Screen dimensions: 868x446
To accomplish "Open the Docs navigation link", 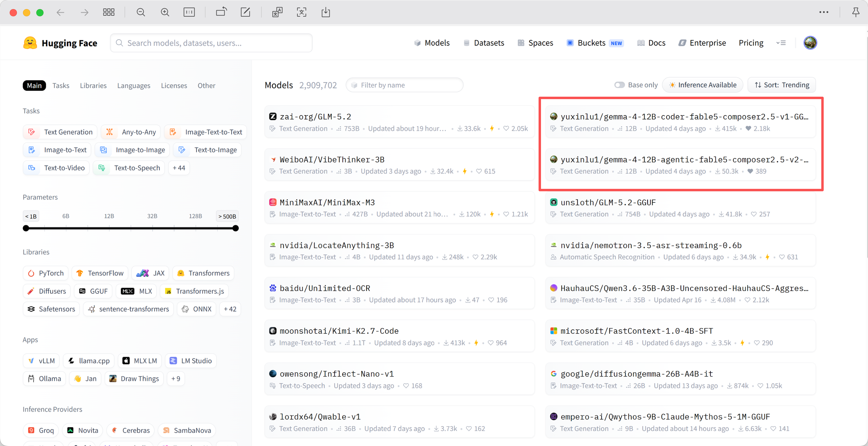I will click(x=652, y=43).
